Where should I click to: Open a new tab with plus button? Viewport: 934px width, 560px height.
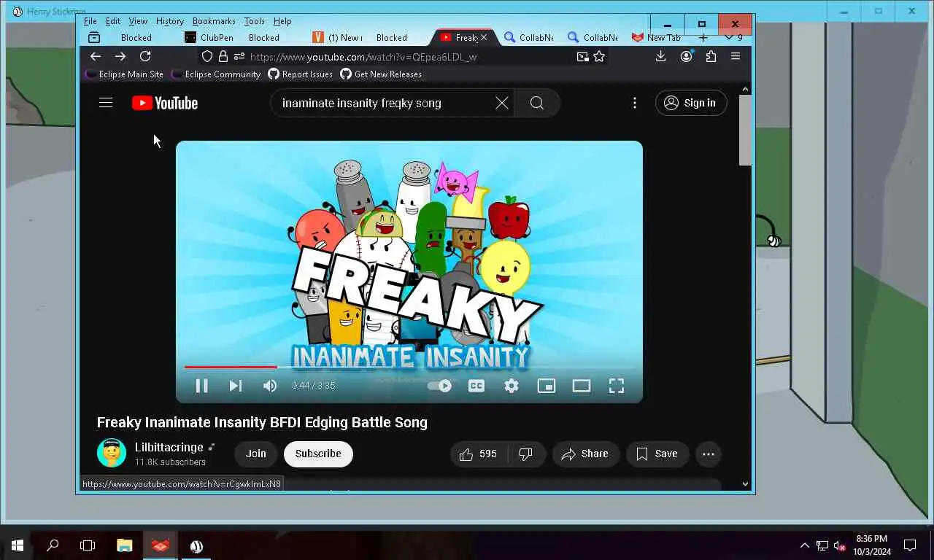tap(703, 37)
